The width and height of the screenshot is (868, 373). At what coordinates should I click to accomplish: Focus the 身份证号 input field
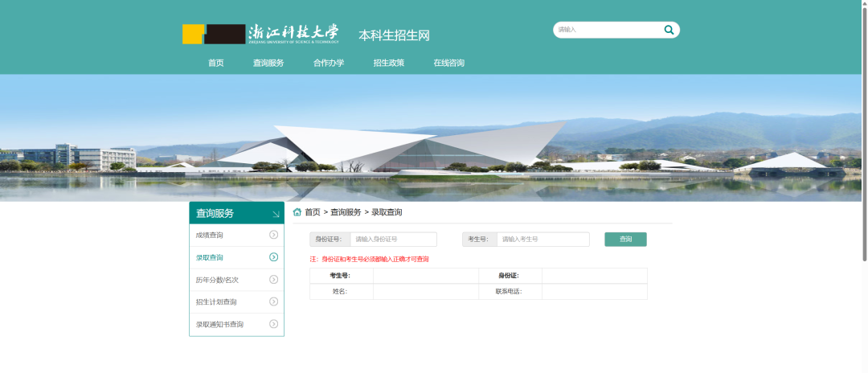tap(394, 239)
